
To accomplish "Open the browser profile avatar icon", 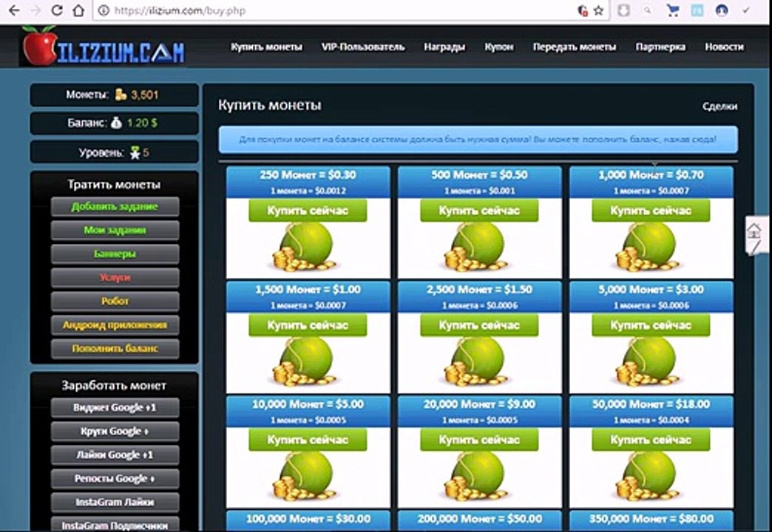I will click(x=722, y=10).
